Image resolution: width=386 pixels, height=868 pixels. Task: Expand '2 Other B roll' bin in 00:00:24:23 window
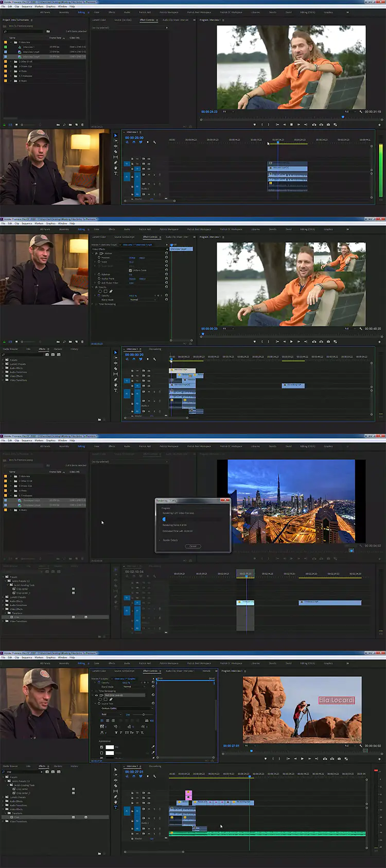click(x=11, y=62)
